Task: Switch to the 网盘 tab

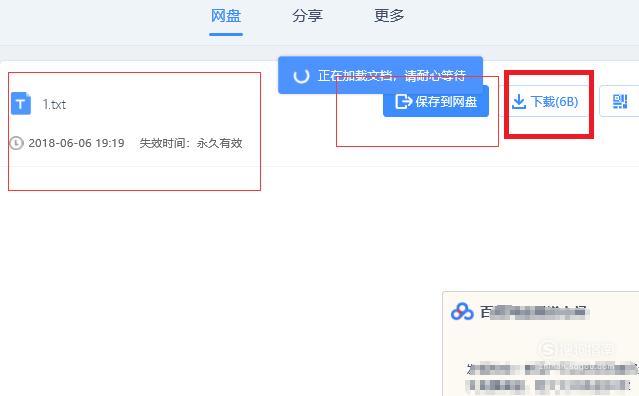Action: click(226, 16)
